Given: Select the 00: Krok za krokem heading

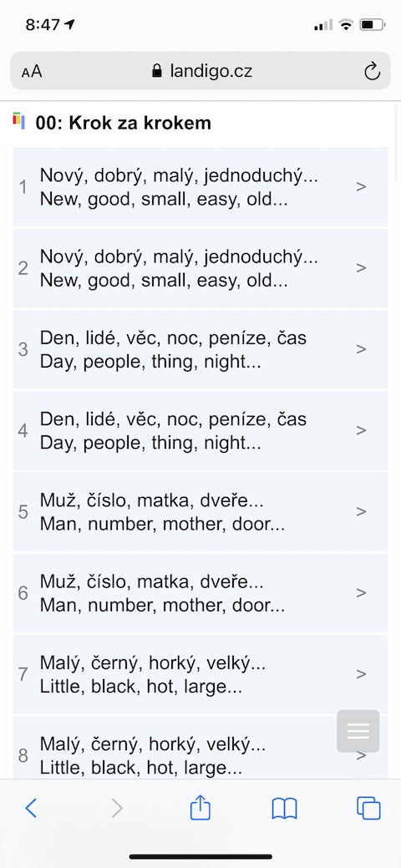Looking at the screenshot, I should [x=123, y=122].
